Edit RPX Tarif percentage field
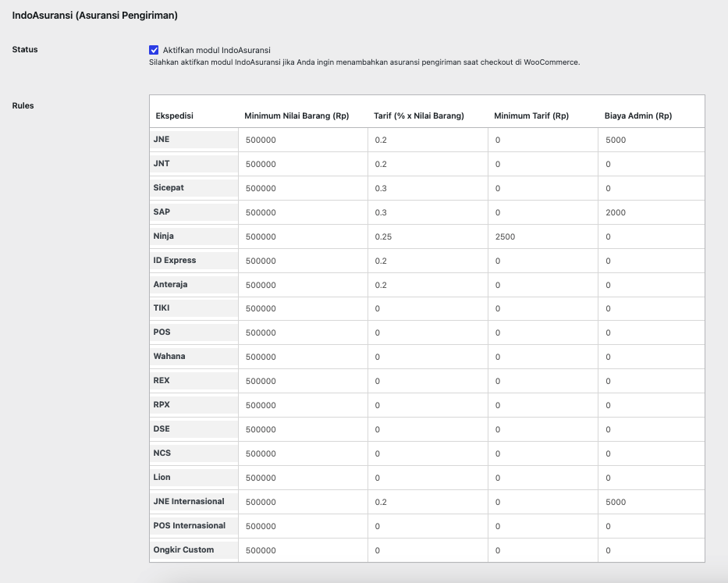728x583 pixels. pos(428,405)
